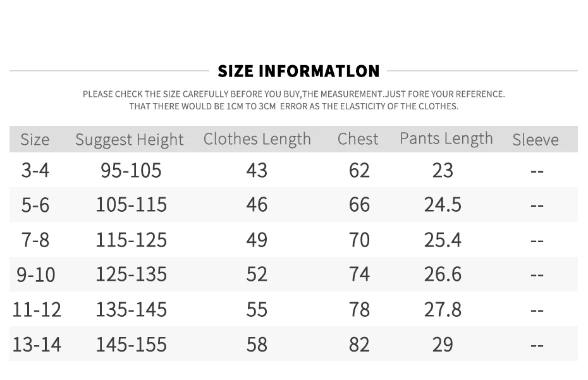
Task: Click the SIZE INFORMATLON heading
Action: (298, 71)
